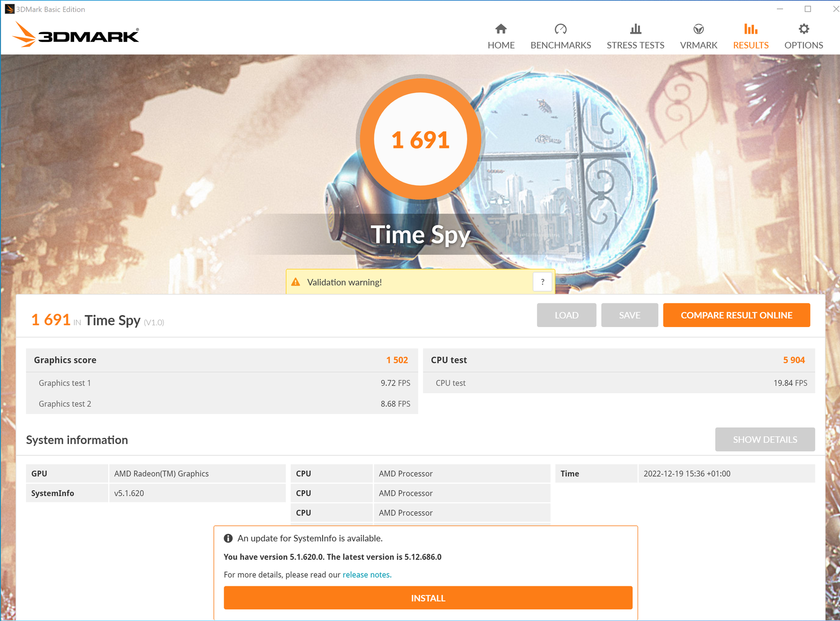Click the Time Spy title on banner
This screenshot has width=840, height=621.
421,235
